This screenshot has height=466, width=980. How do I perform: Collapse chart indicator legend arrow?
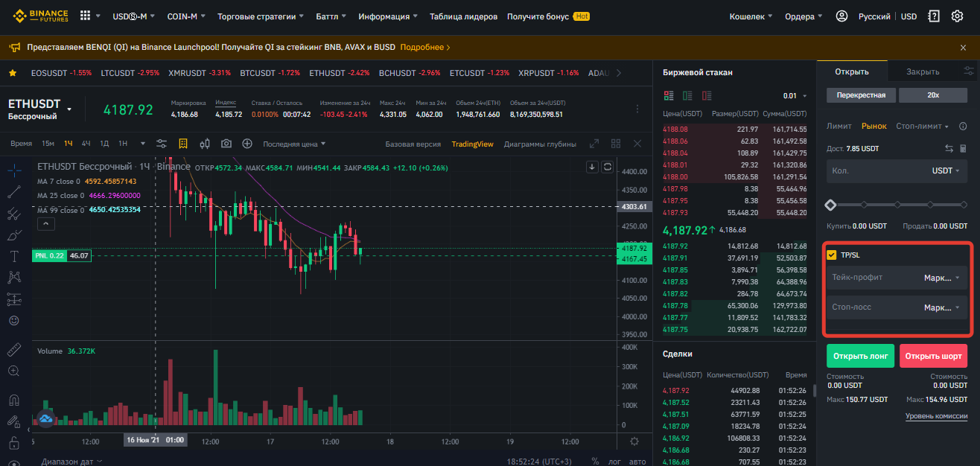tap(45, 223)
